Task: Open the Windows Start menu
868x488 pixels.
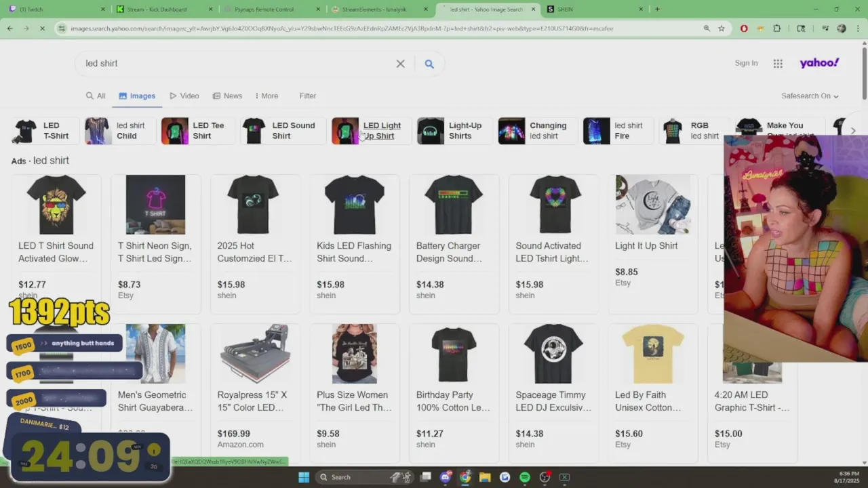Action: coord(304,477)
